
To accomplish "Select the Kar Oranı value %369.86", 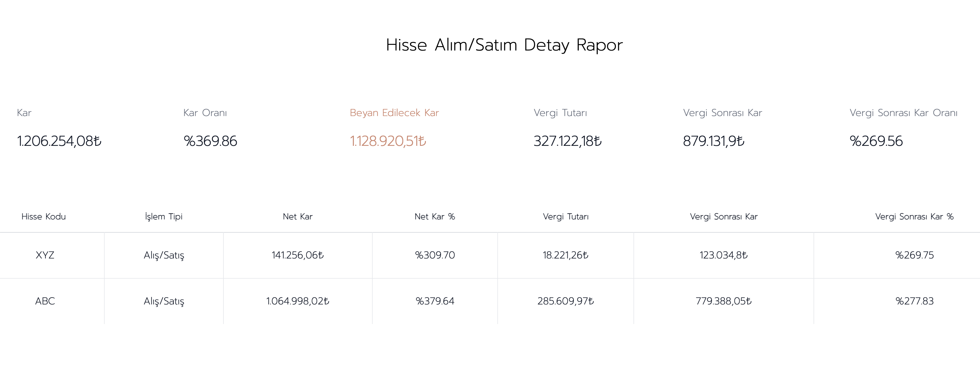I will pos(210,141).
